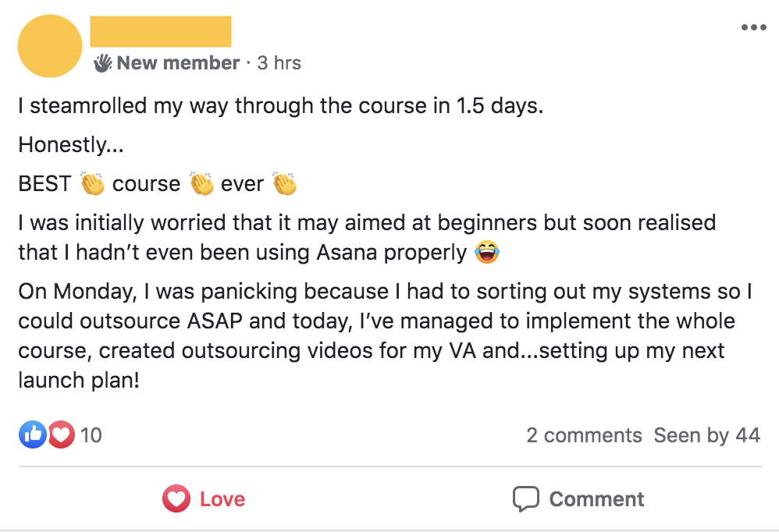Click the speech bubble Comment icon

526,499
